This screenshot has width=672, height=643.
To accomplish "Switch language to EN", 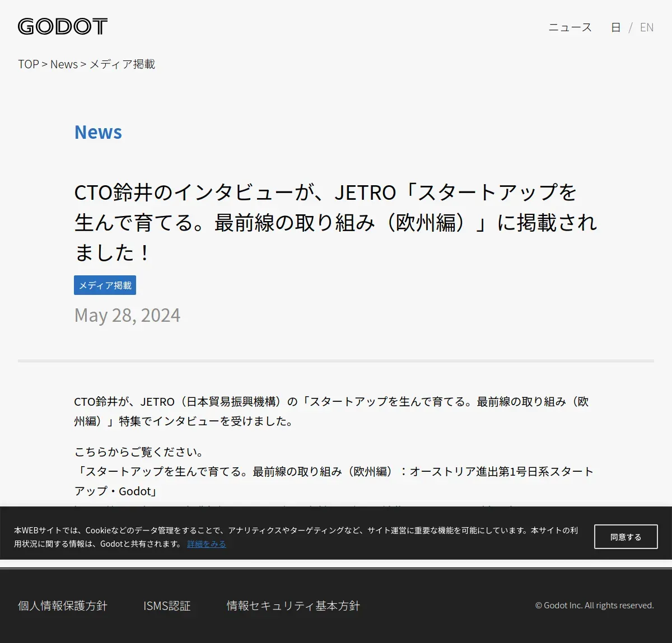I will tap(647, 27).
